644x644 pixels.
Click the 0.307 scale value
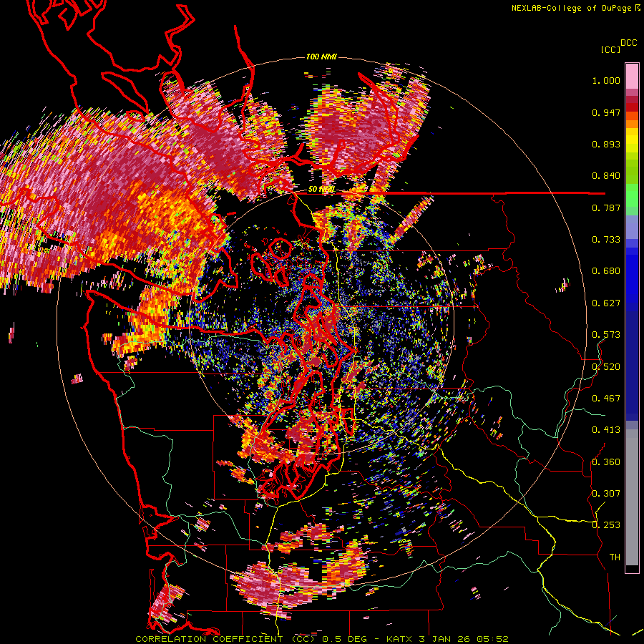tap(606, 493)
